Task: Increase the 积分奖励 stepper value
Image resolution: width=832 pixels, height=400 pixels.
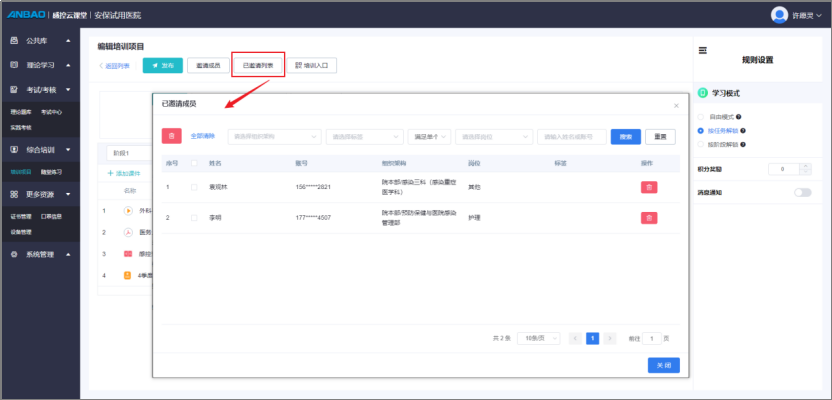Action: point(805,166)
